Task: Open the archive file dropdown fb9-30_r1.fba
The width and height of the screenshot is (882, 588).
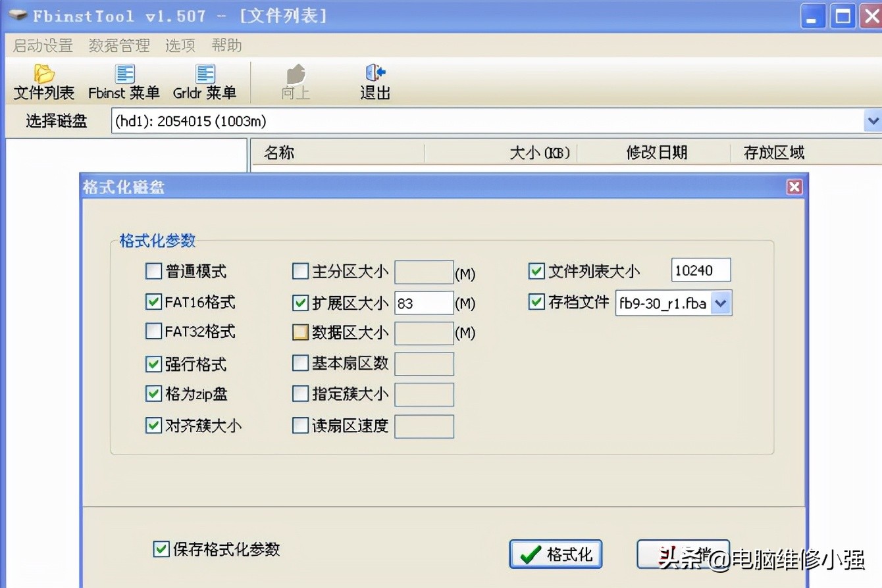Action: tap(721, 303)
